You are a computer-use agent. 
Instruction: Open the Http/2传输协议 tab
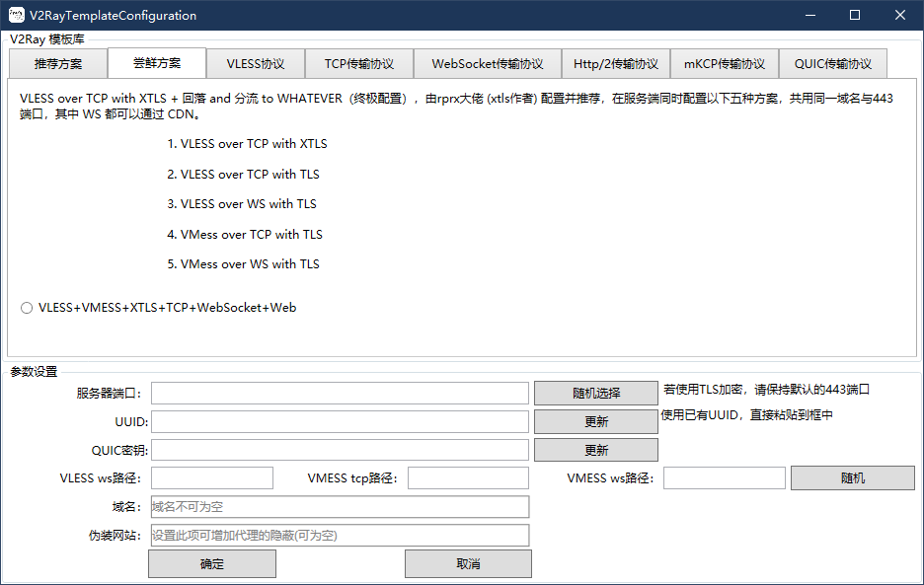616,64
